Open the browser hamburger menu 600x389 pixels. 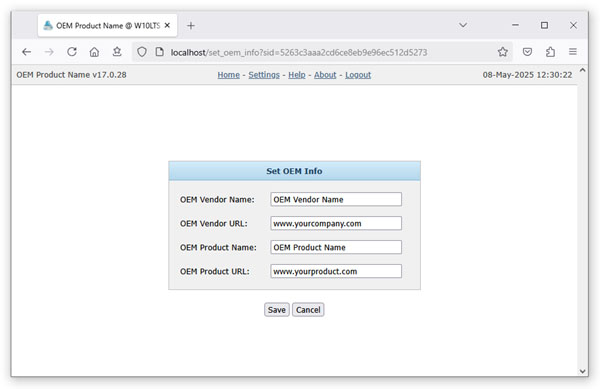[573, 51]
